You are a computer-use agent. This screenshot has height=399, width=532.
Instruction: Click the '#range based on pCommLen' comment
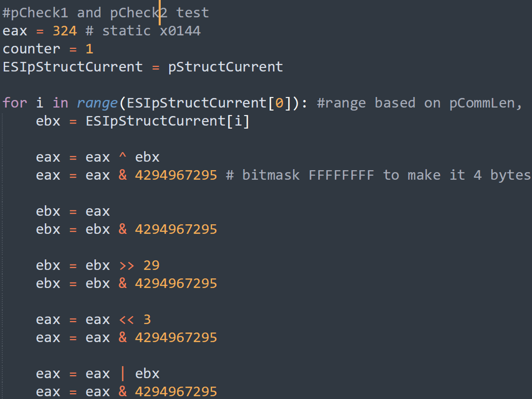pos(419,103)
